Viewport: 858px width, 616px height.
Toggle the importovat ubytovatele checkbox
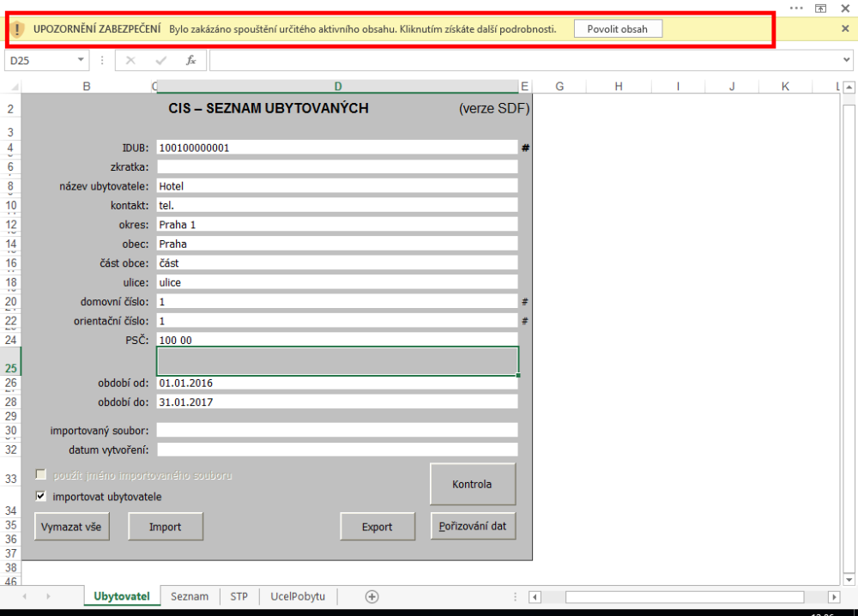(40, 496)
